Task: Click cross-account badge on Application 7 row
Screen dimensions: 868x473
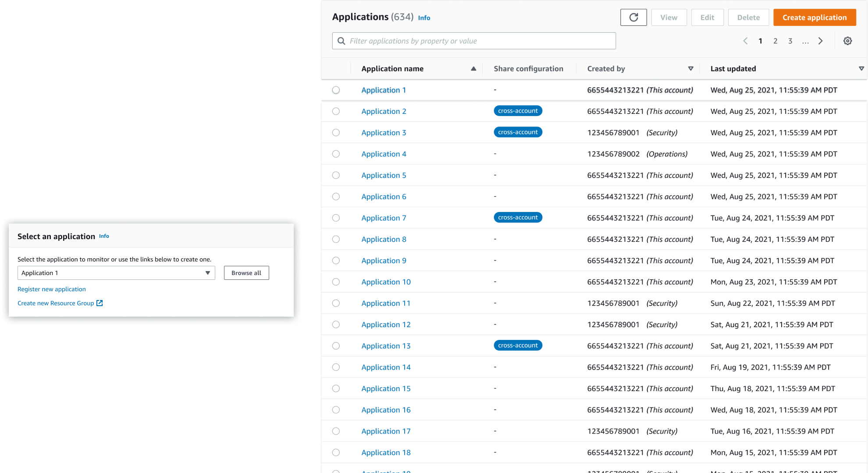Action: (x=518, y=217)
